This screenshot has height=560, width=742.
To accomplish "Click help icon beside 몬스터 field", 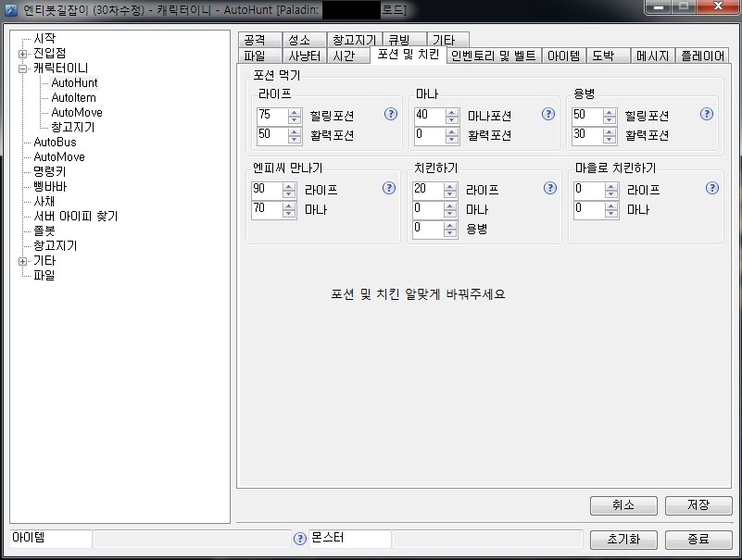I will (x=299, y=539).
